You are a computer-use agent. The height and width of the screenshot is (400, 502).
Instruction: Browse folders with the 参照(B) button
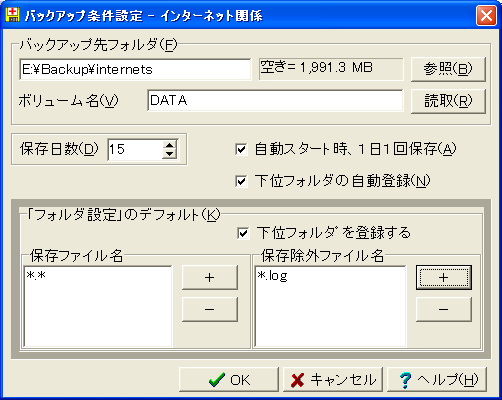point(448,69)
